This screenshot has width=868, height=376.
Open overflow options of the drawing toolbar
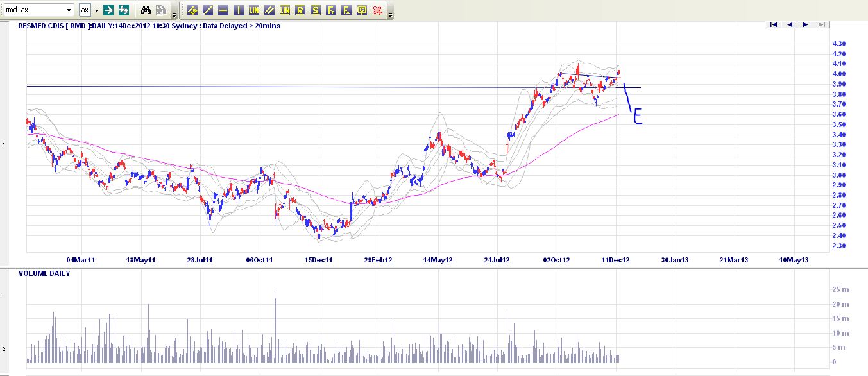point(390,14)
